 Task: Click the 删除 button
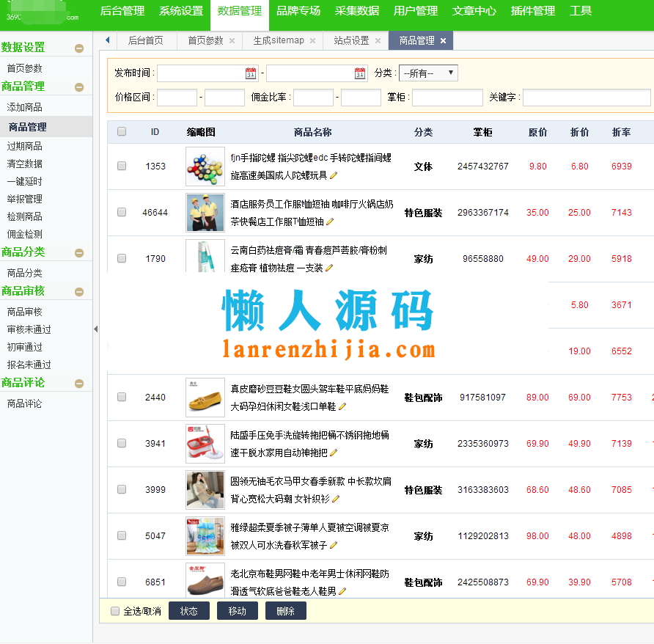click(x=285, y=611)
